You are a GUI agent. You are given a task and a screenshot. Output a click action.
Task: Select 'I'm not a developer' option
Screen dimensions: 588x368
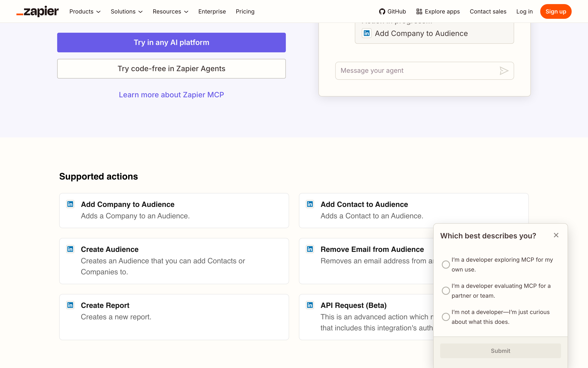click(x=446, y=317)
